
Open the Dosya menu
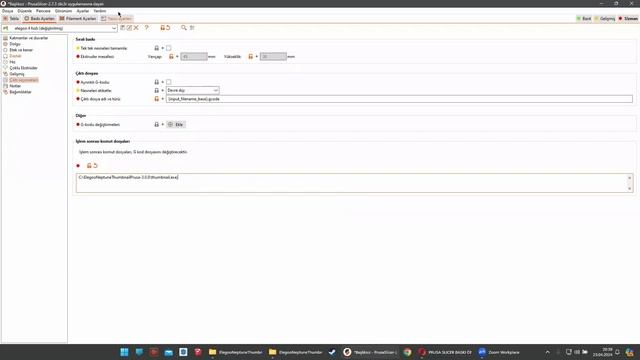pyautogui.click(x=8, y=11)
